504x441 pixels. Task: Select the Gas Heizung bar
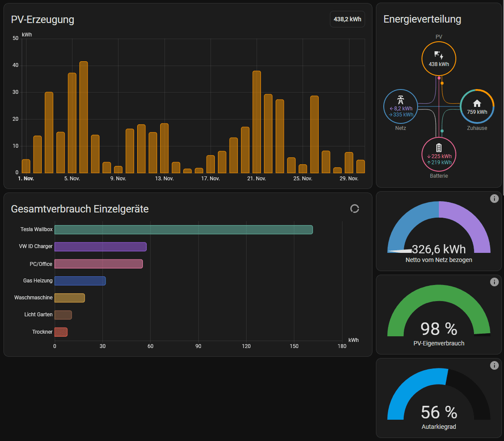pyautogui.click(x=80, y=281)
